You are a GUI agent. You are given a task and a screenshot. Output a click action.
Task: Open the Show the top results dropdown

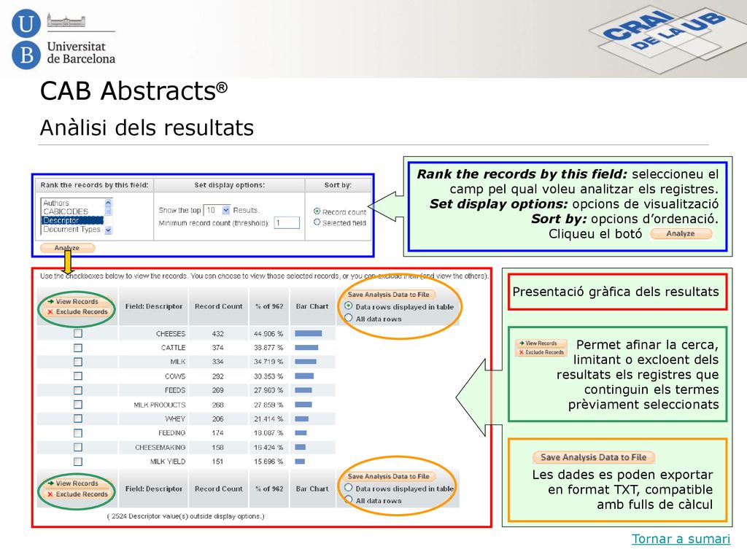[x=226, y=210]
